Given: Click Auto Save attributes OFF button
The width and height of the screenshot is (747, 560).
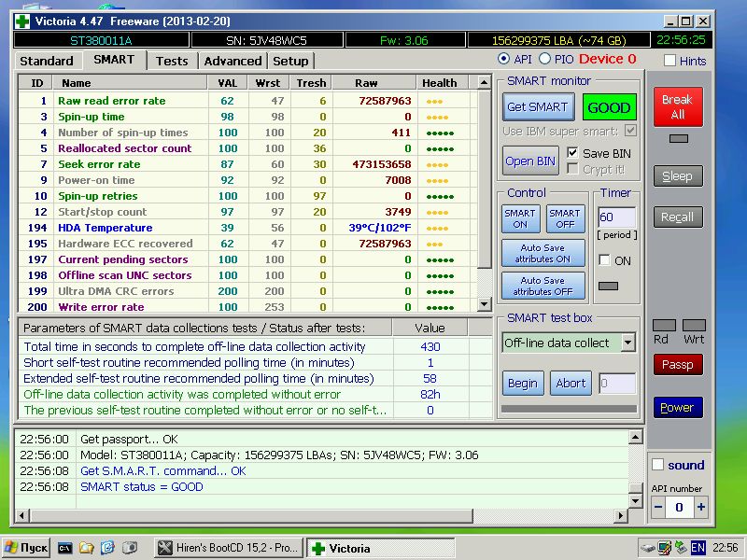Looking at the screenshot, I should pyautogui.click(x=543, y=286).
